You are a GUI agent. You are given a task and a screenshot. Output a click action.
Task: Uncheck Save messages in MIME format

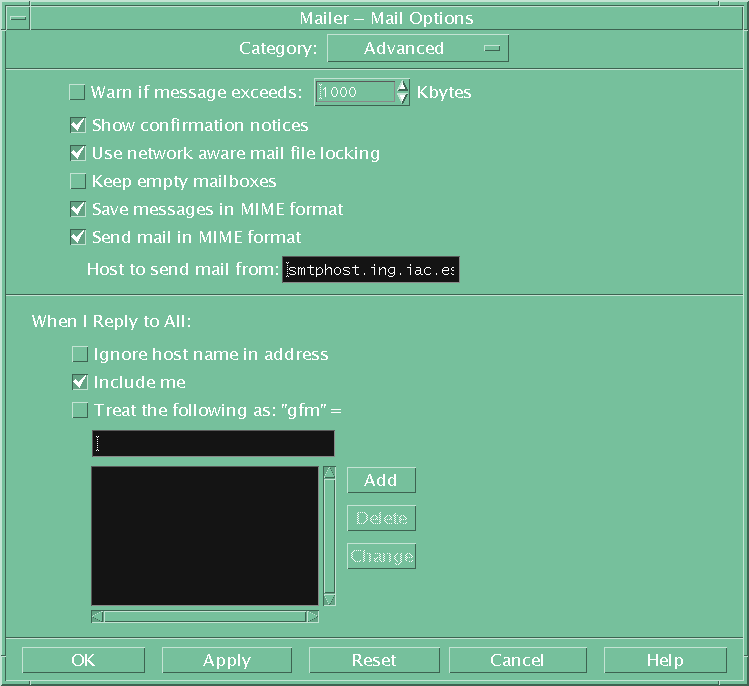coord(77,210)
